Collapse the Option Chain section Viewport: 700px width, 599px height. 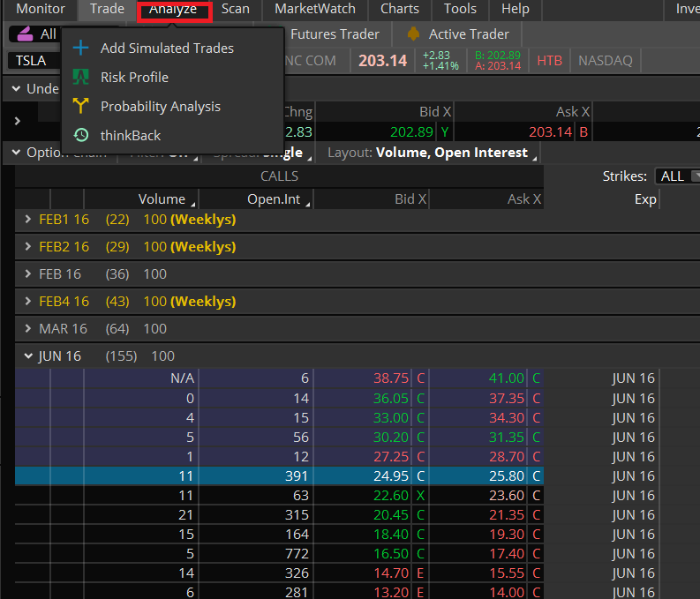15,153
